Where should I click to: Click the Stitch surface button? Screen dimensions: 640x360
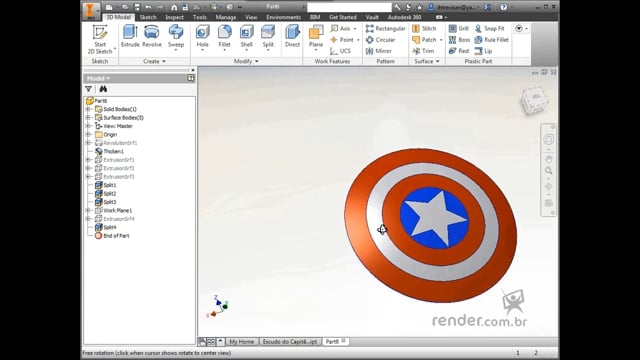click(x=424, y=28)
